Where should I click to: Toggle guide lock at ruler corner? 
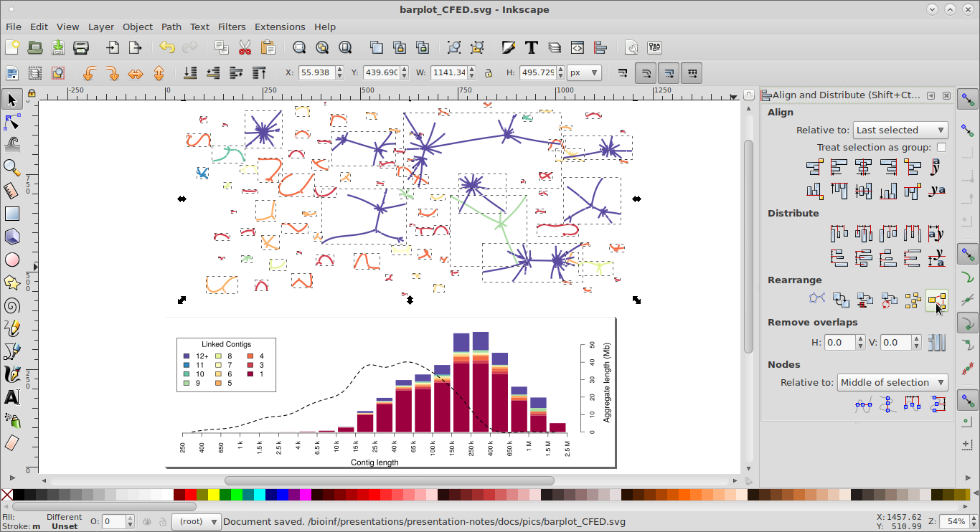(x=31, y=93)
